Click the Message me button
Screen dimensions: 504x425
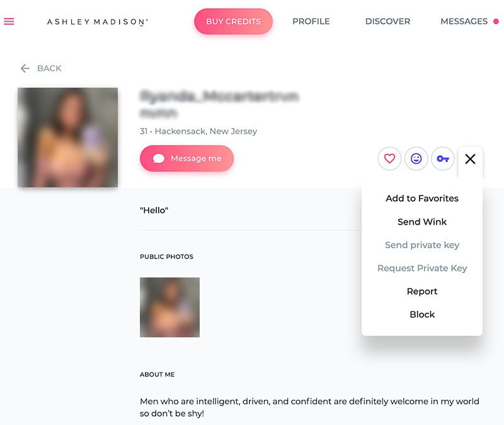186,158
